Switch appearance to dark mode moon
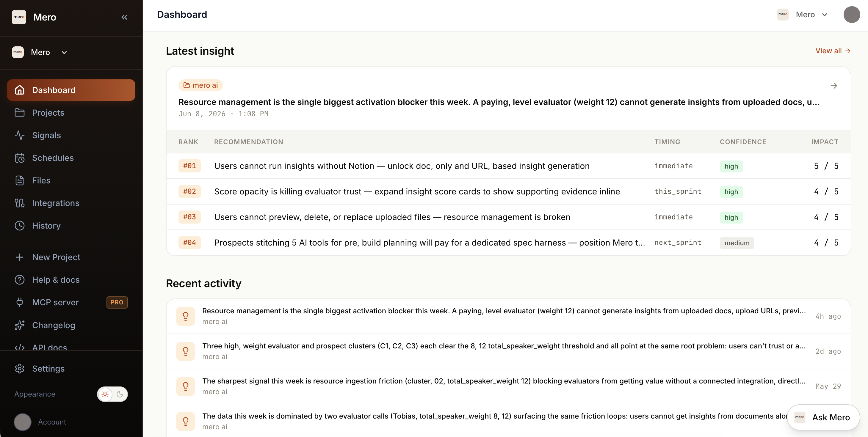 pyautogui.click(x=120, y=394)
